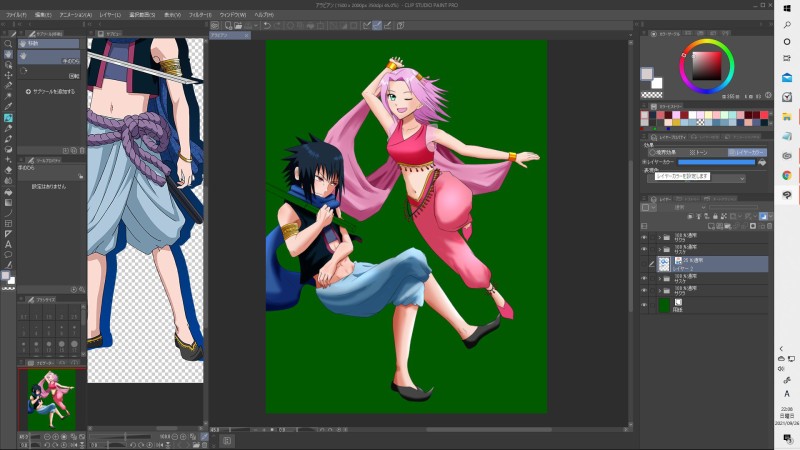Open ウィンドウ(W) menu
Screen dimensions: 800x450
[233, 15]
